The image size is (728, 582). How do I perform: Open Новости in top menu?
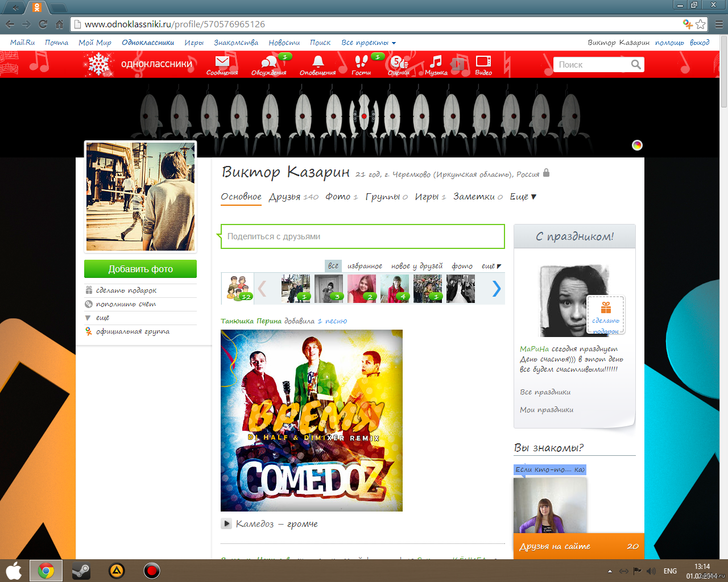coord(284,43)
